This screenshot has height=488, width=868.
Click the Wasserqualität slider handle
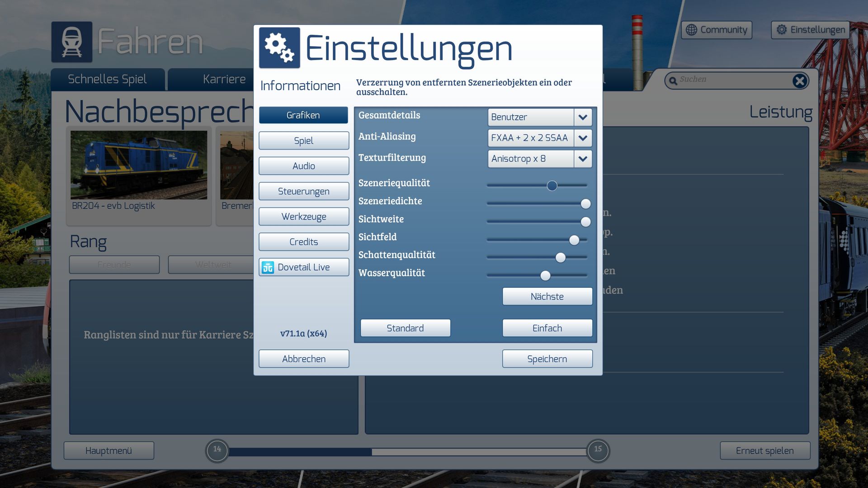coord(546,276)
